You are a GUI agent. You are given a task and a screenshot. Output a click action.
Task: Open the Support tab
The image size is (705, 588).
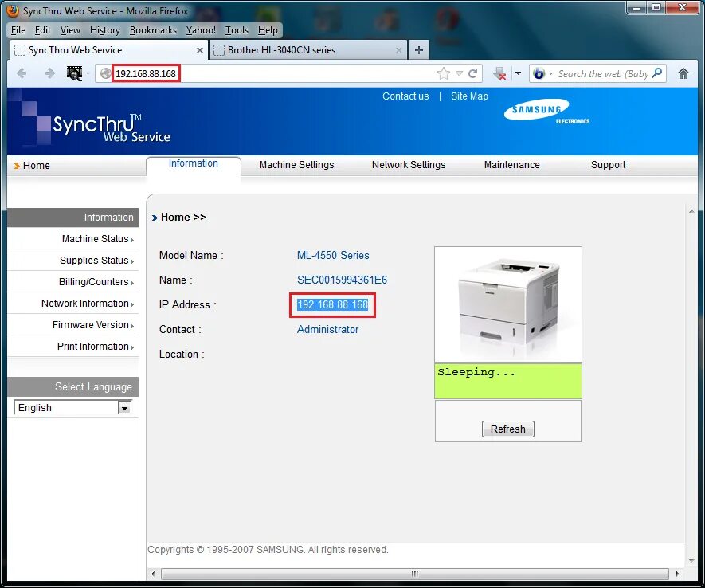point(608,165)
